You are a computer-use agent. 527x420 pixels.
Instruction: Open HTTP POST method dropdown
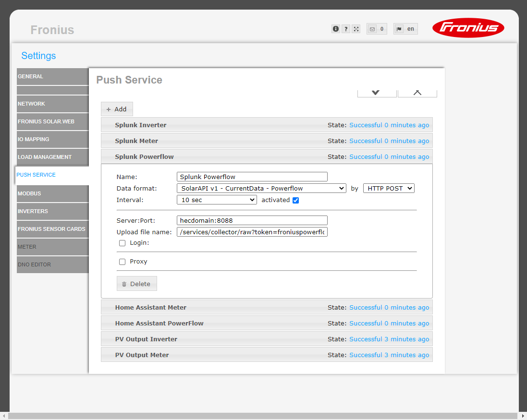389,188
